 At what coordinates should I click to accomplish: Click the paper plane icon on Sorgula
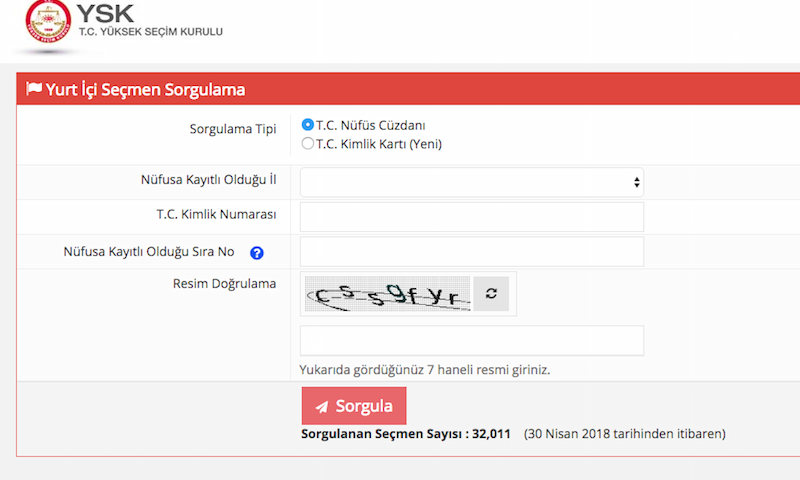(321, 407)
